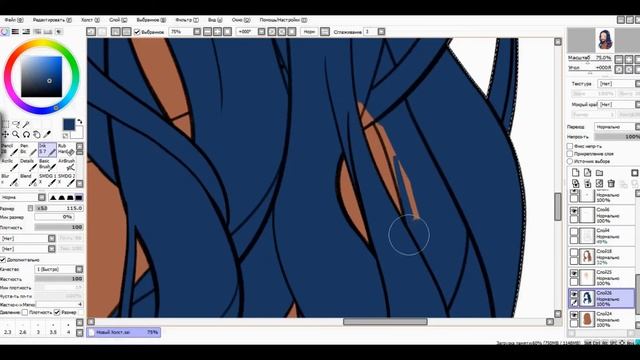The image size is (640, 360).
Task: Select the Blend brush
Action: coord(28,180)
